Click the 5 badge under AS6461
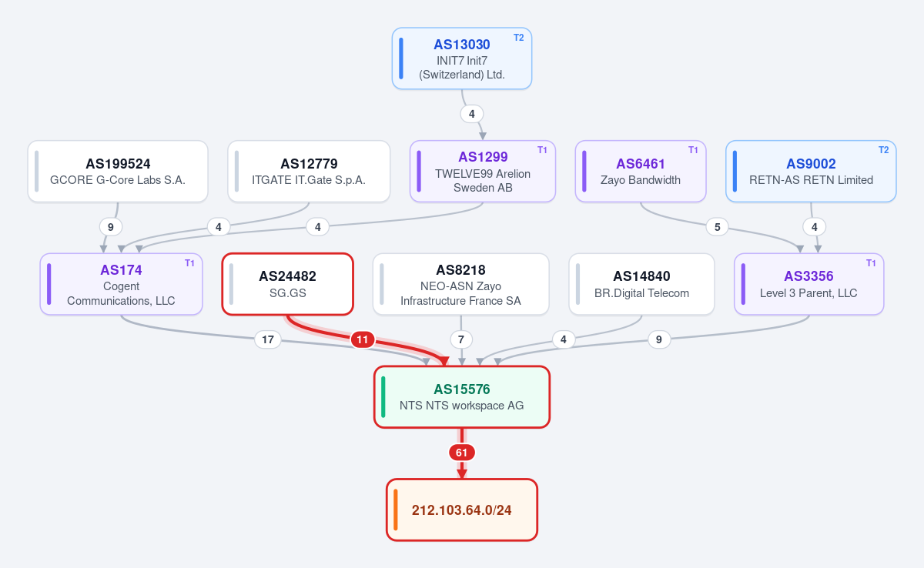Viewport: 924px width, 568px height. point(717,227)
